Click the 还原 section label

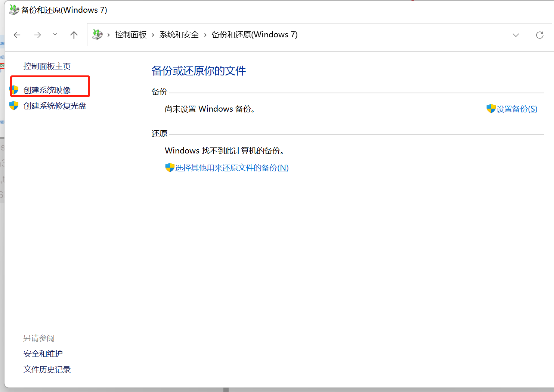160,134
